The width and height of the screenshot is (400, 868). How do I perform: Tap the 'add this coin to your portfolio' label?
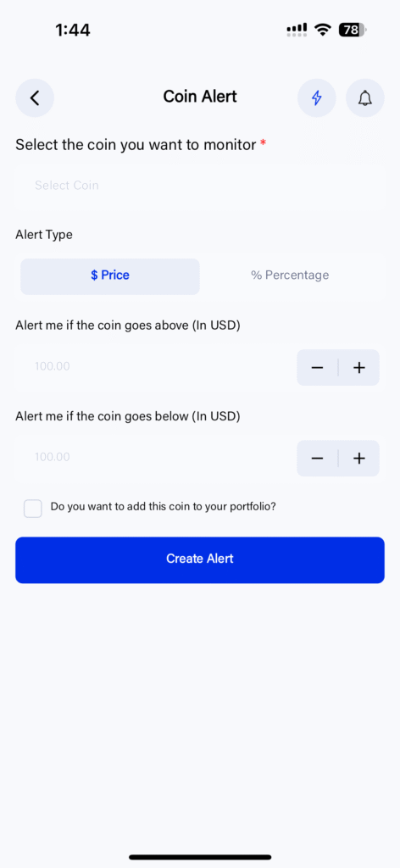pos(164,506)
